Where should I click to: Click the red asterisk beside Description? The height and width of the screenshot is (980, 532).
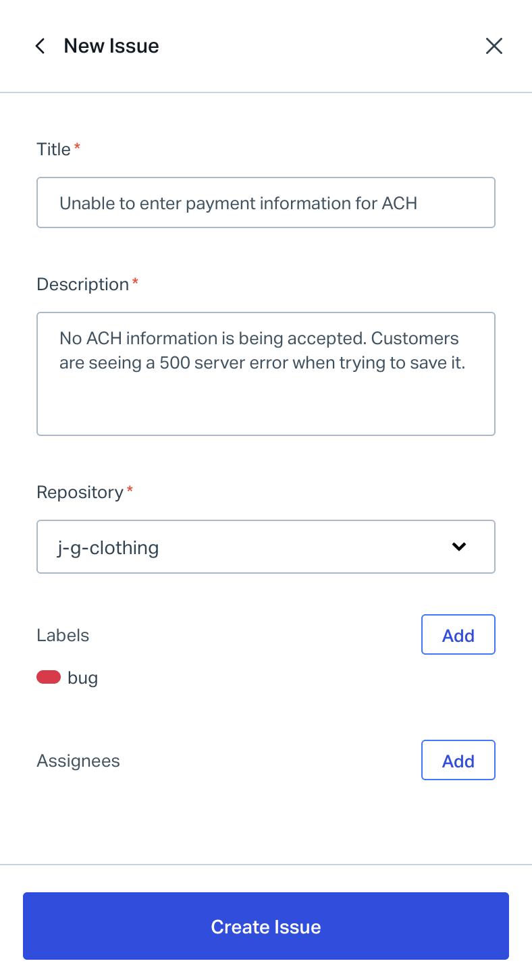click(135, 282)
